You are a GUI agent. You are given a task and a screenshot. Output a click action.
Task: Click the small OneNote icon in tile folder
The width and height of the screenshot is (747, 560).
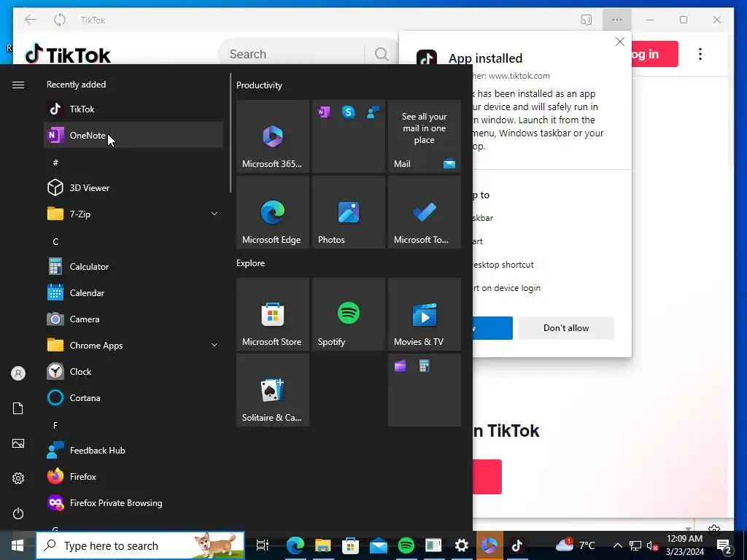point(324,112)
